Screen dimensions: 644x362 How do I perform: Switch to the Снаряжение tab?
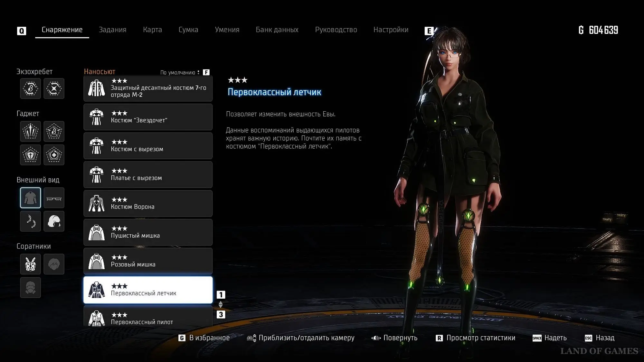point(62,30)
